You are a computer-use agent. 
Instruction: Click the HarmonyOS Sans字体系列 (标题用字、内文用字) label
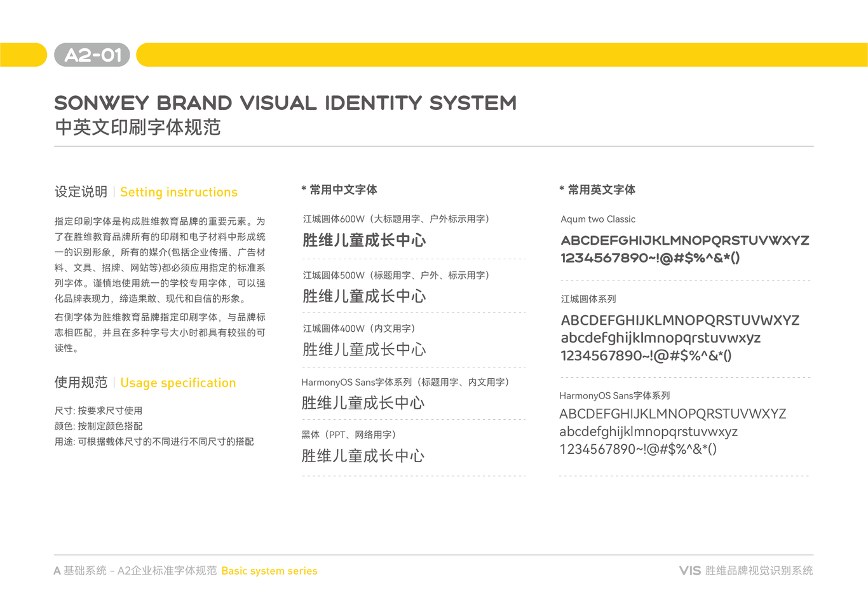405,382
